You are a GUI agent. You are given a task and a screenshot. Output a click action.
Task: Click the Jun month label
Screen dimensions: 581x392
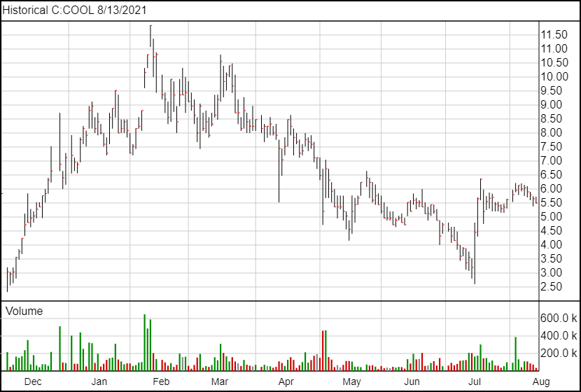click(412, 381)
